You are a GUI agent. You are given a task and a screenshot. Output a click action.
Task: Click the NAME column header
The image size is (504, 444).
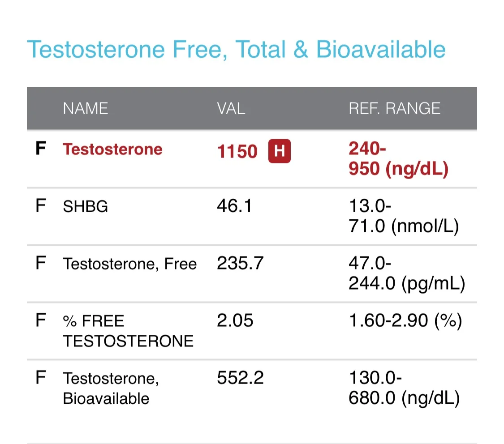click(85, 108)
